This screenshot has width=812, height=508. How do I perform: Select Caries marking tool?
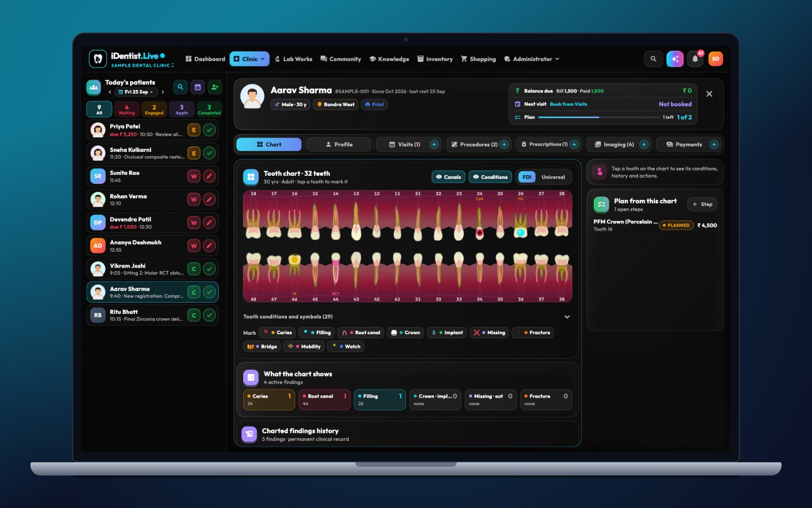pyautogui.click(x=278, y=333)
